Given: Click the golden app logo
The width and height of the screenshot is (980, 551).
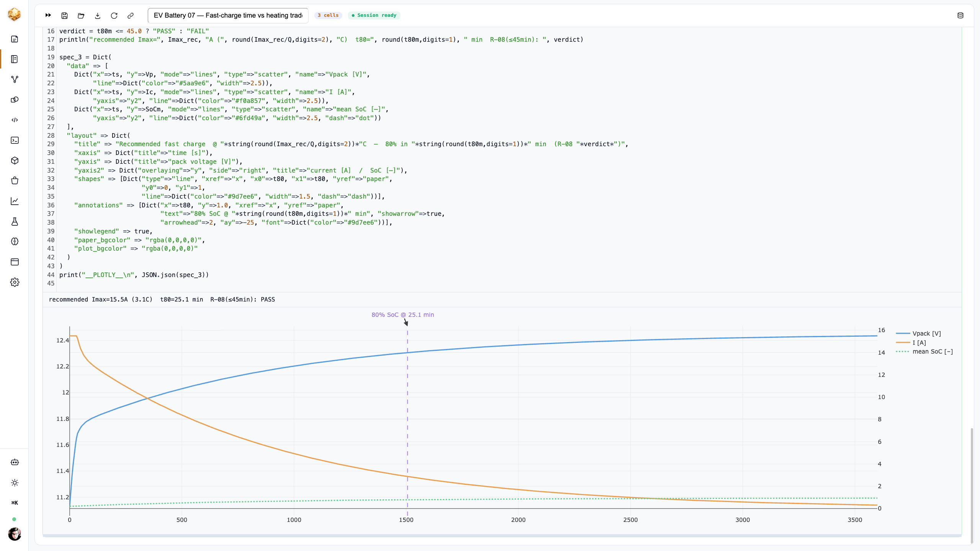Looking at the screenshot, I should click(14, 15).
